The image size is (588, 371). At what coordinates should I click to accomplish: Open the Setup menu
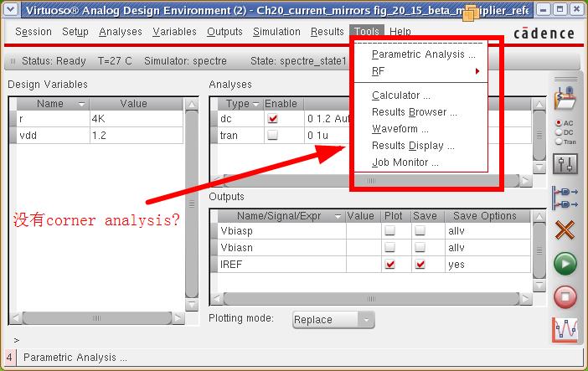pyautogui.click(x=75, y=32)
